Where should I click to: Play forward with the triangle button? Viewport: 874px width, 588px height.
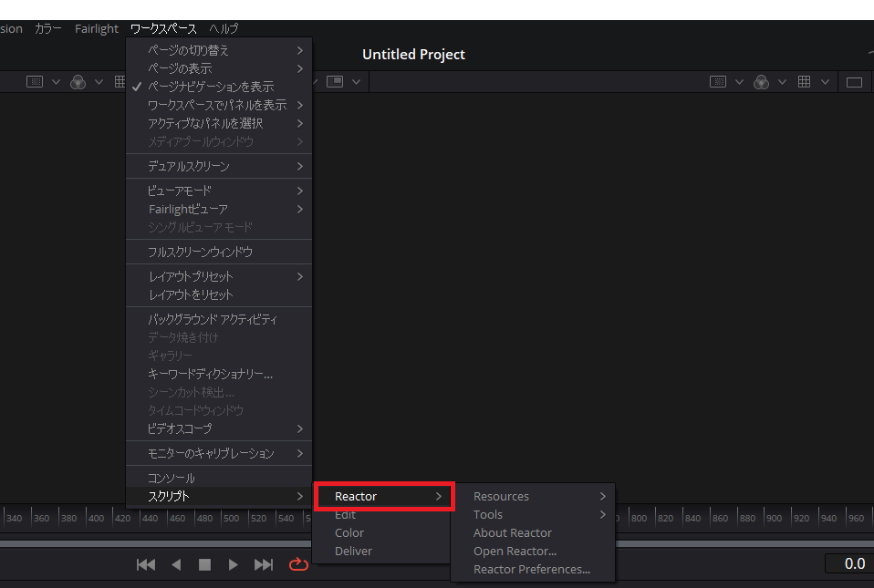click(x=233, y=564)
